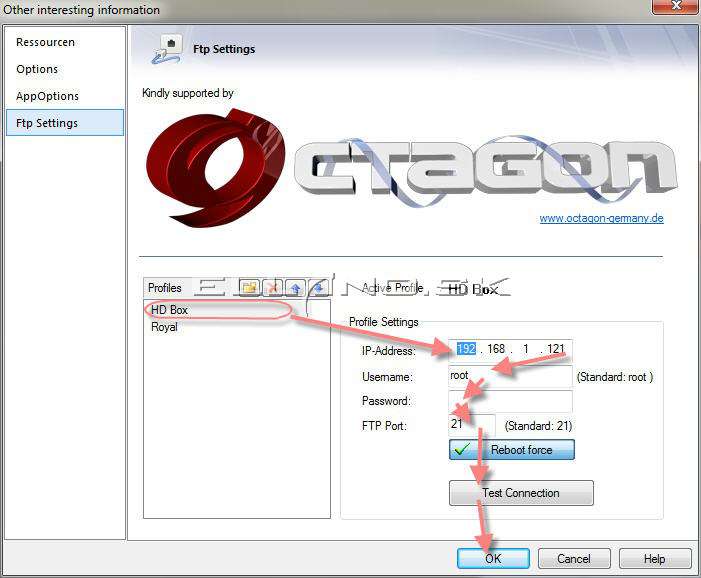
Task: Click the Test Connection button
Action: click(521, 493)
